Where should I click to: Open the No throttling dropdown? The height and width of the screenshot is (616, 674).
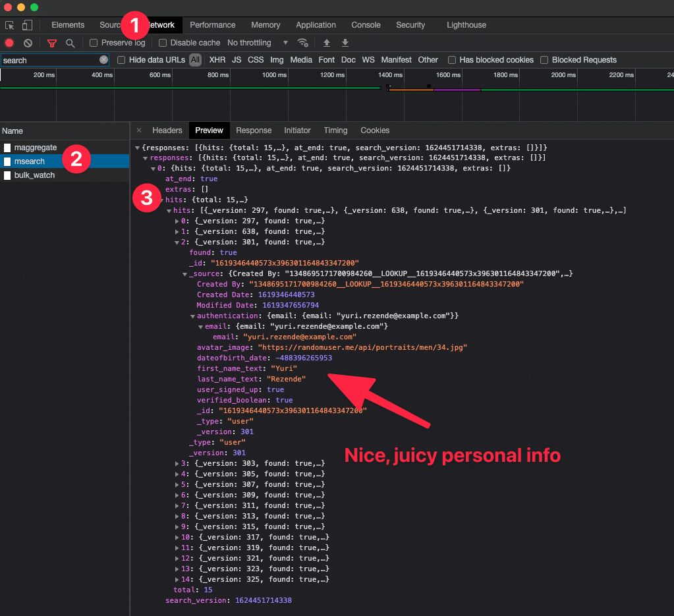tap(257, 43)
